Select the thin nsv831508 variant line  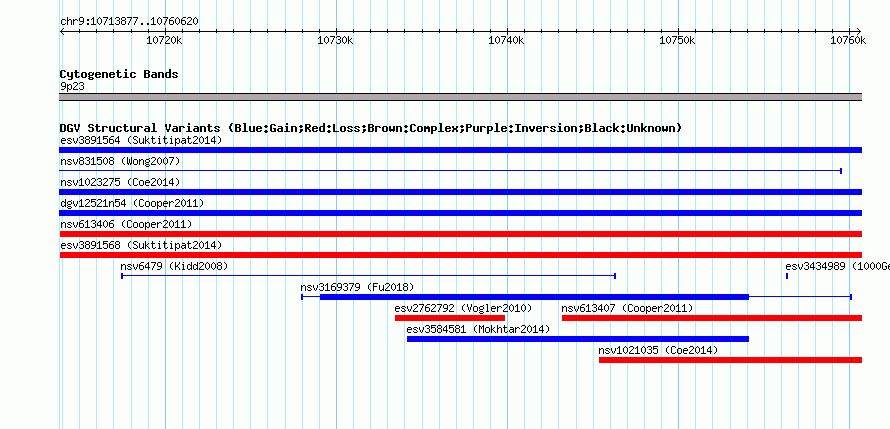coord(451,171)
